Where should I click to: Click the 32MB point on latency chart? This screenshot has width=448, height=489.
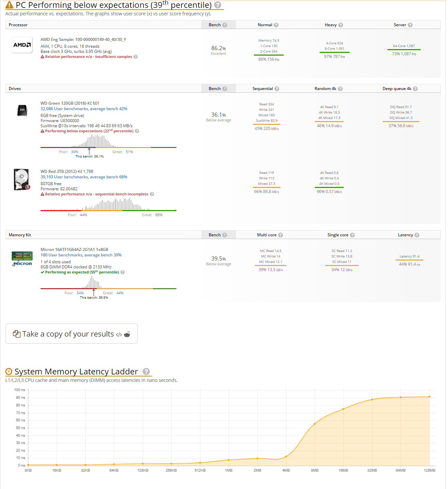point(372,399)
